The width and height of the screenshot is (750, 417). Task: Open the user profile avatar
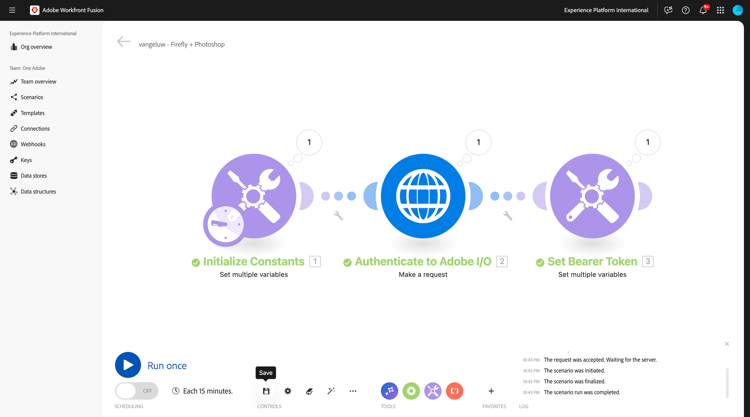pos(738,10)
